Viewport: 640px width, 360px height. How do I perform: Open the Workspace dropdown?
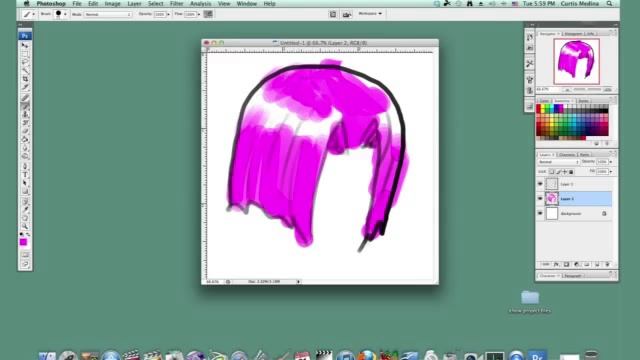[x=370, y=14]
